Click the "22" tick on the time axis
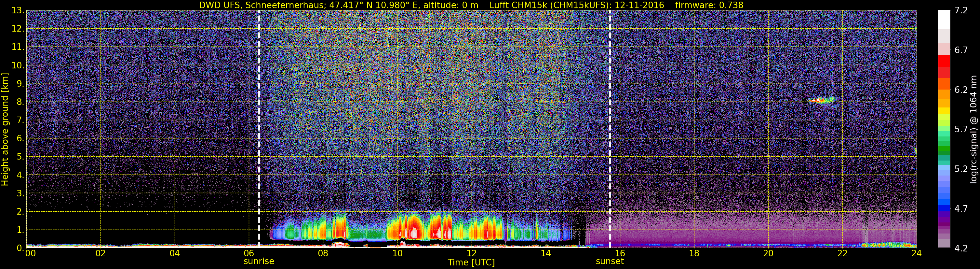Screen dimensions: 980x269 click(x=842, y=254)
